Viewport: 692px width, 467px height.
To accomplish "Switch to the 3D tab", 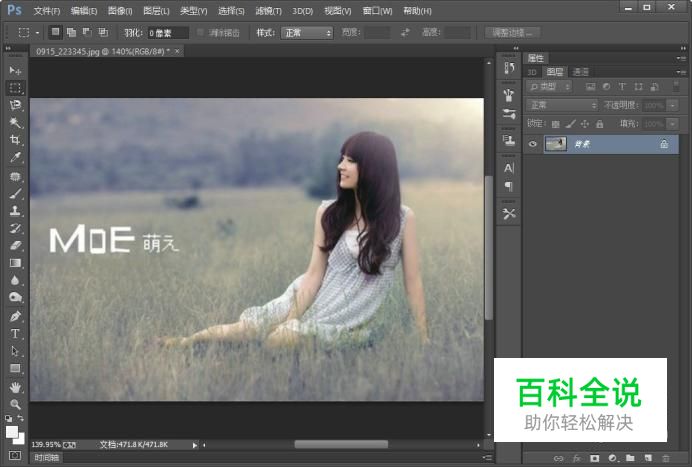I will [532, 72].
